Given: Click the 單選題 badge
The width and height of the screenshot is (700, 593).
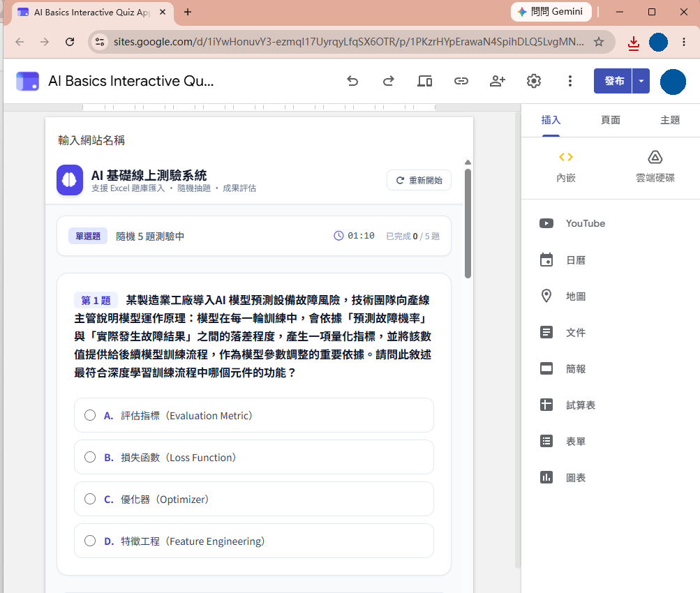Looking at the screenshot, I should [88, 236].
